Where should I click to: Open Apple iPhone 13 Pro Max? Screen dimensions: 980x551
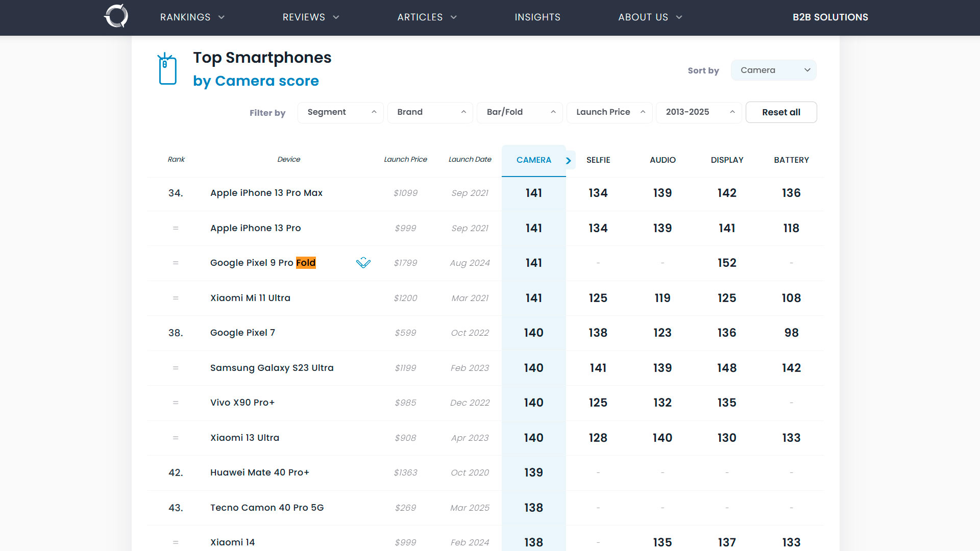(x=266, y=193)
